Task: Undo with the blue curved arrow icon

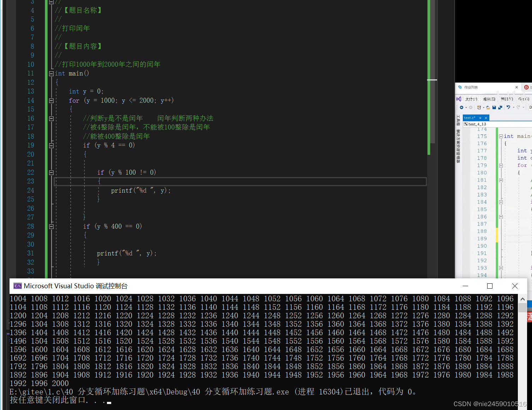Action: coord(508,107)
